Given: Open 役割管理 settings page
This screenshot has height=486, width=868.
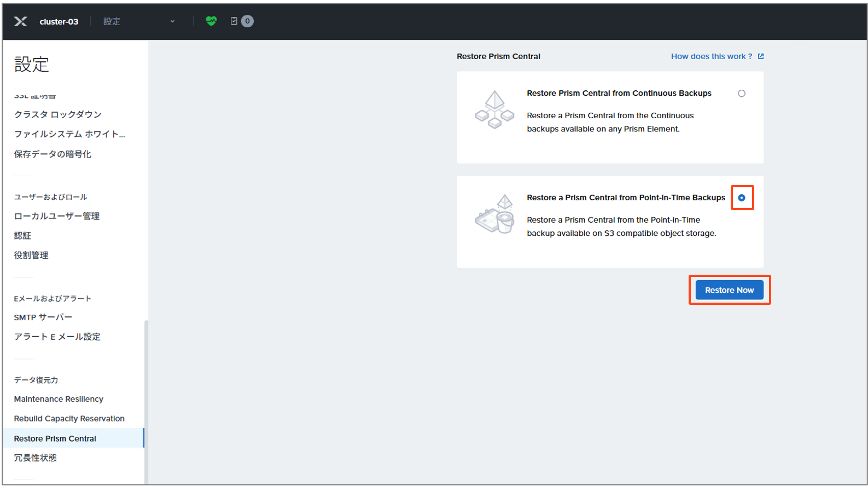Looking at the screenshot, I should [31, 256].
